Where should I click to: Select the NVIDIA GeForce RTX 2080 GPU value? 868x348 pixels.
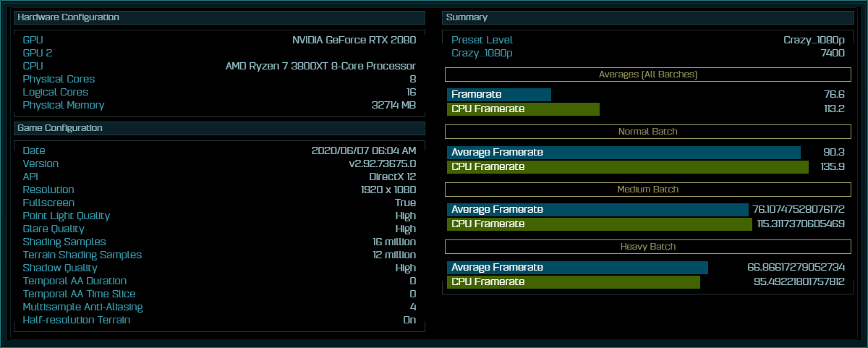(354, 40)
